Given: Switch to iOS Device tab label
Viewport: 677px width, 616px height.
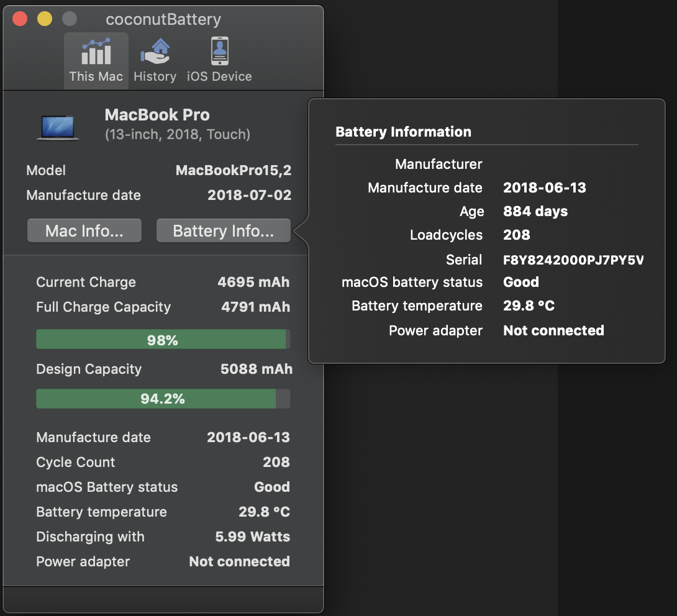Looking at the screenshot, I should 219,76.
